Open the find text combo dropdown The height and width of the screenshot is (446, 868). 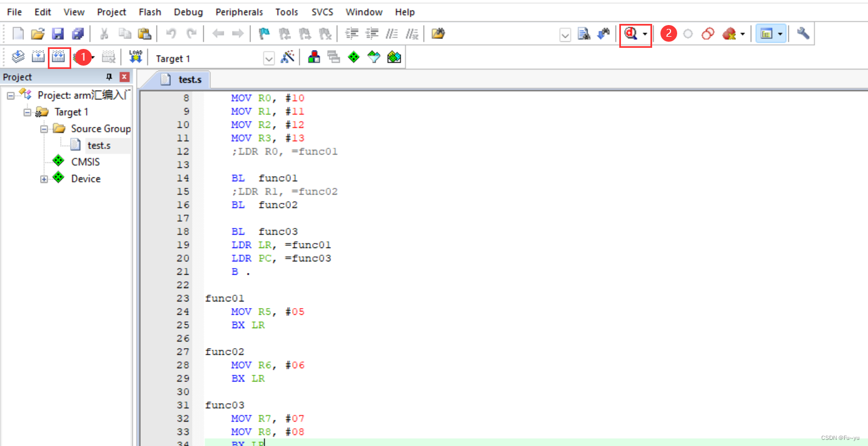tap(565, 35)
